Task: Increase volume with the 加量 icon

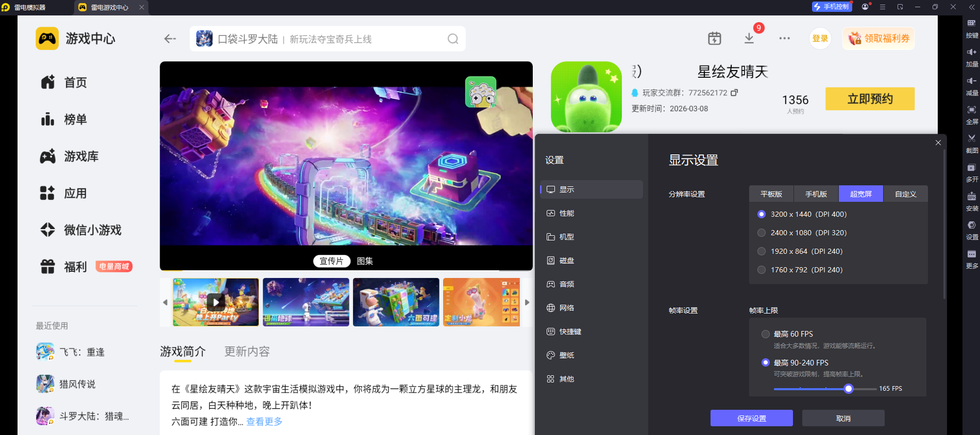Action: coord(972,58)
